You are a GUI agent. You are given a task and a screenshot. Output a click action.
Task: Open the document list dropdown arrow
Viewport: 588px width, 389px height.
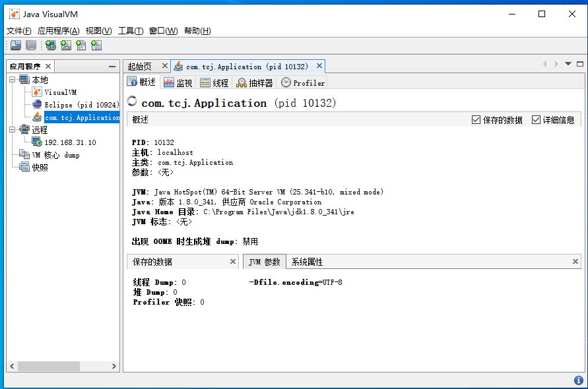[x=568, y=64]
